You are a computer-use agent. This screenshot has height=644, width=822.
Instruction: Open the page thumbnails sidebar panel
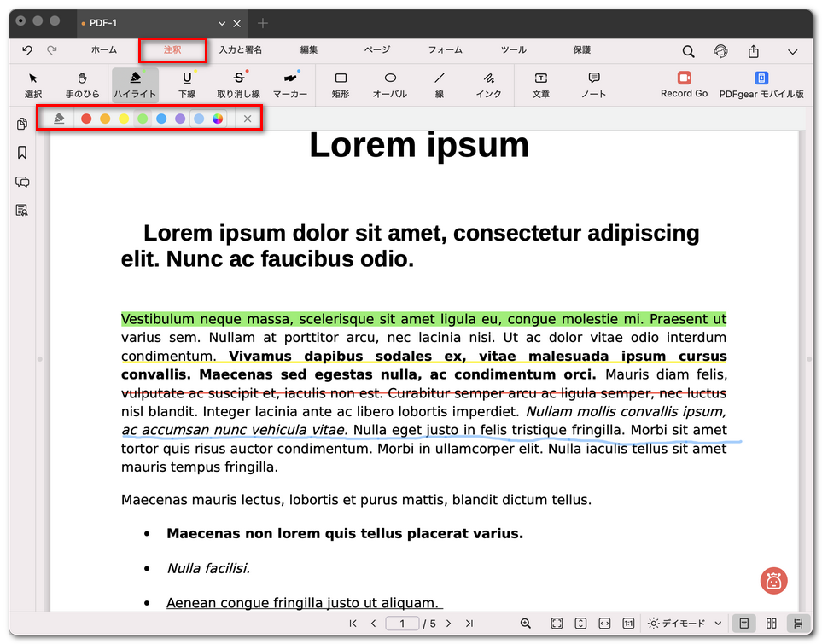click(22, 124)
